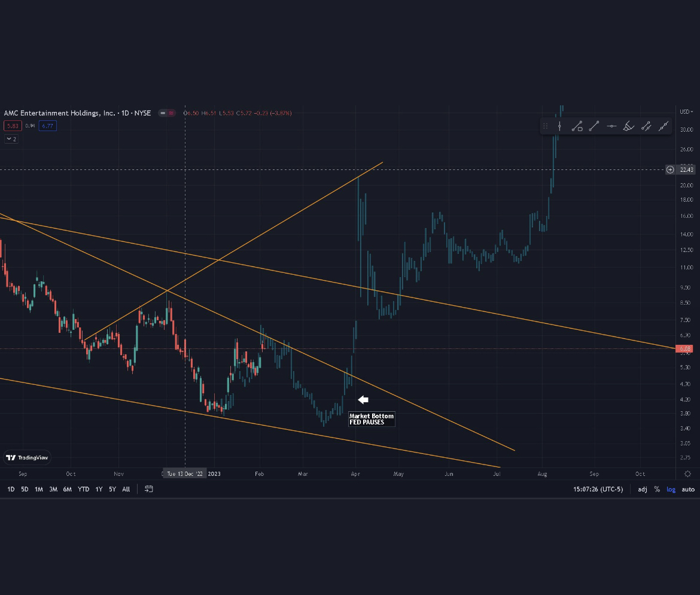
Task: Switch range to 3M
Action: pos(53,489)
